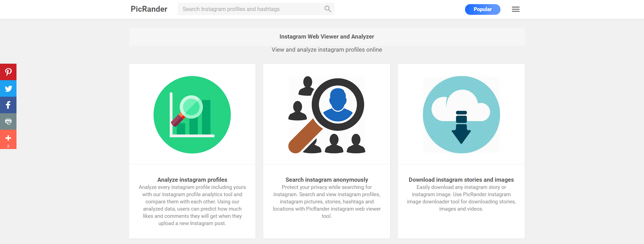Click the 'Protect your privacy while searching' description

tap(327, 202)
